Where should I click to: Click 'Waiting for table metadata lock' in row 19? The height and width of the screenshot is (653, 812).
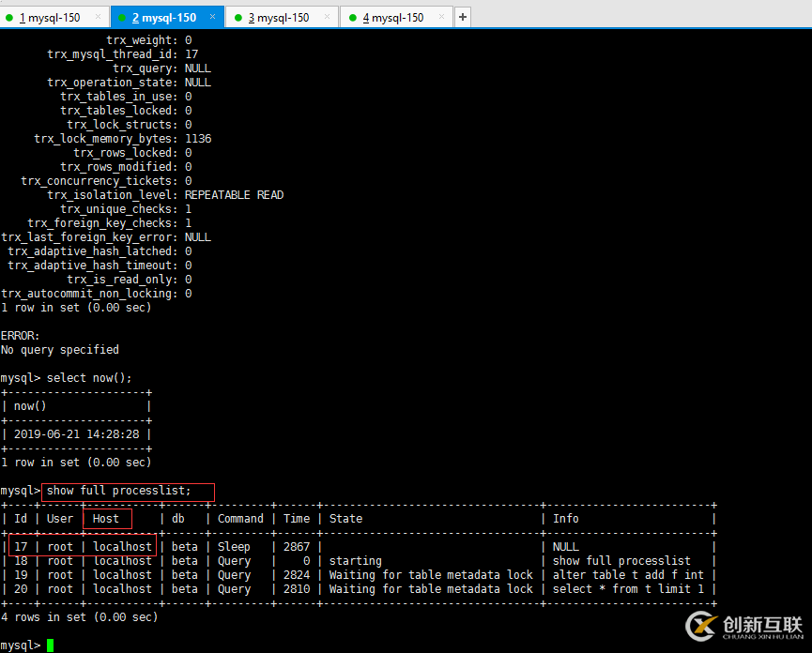(x=431, y=575)
